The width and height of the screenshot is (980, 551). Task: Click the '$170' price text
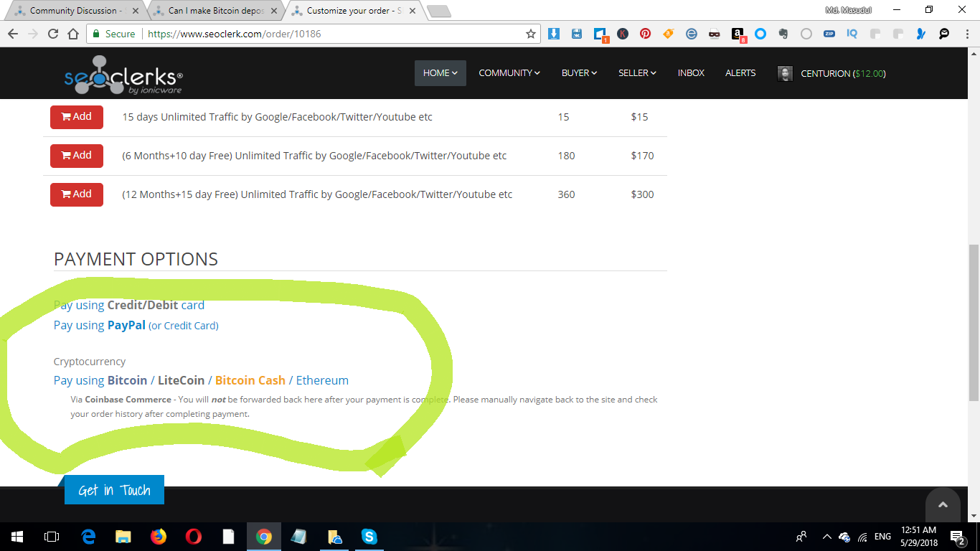click(x=642, y=156)
